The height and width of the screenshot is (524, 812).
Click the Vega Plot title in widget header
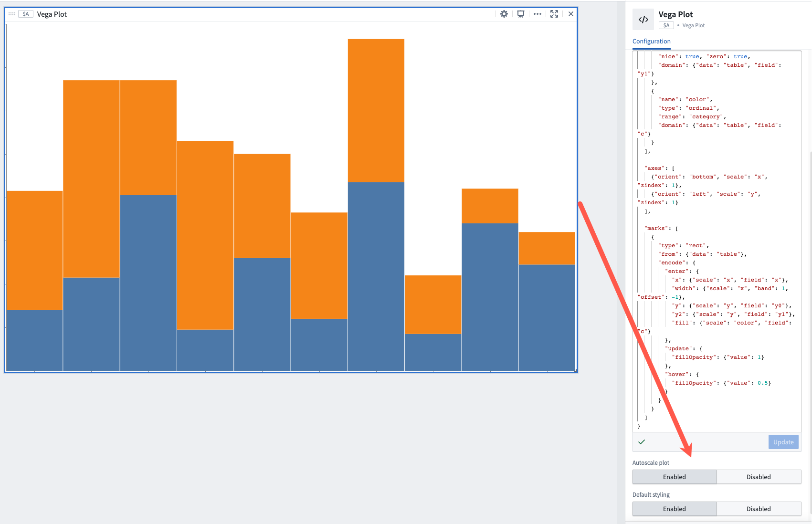pyautogui.click(x=52, y=14)
